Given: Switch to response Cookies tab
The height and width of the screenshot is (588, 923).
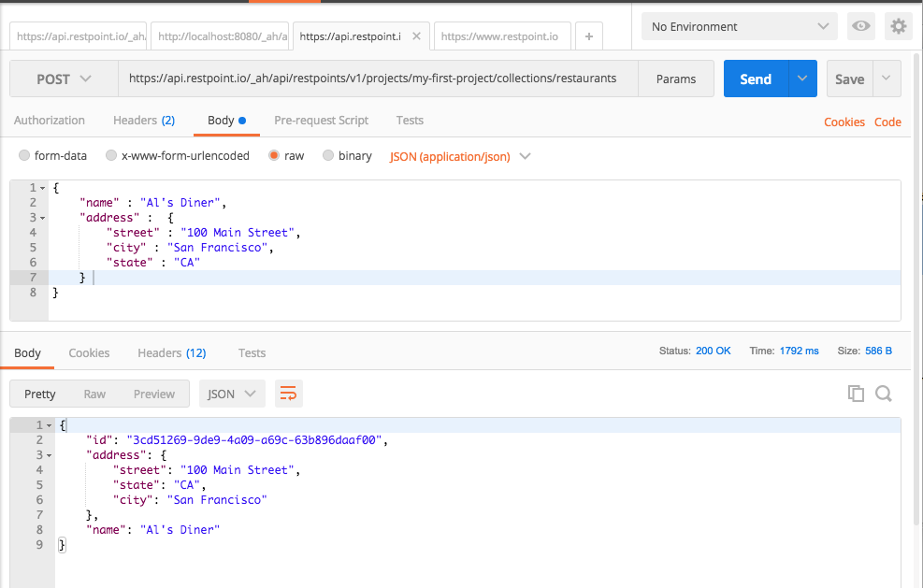Looking at the screenshot, I should [x=89, y=352].
